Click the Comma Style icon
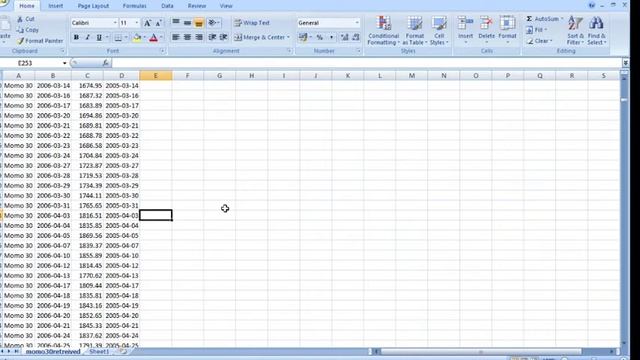This screenshot has height=360, width=640. click(x=331, y=37)
